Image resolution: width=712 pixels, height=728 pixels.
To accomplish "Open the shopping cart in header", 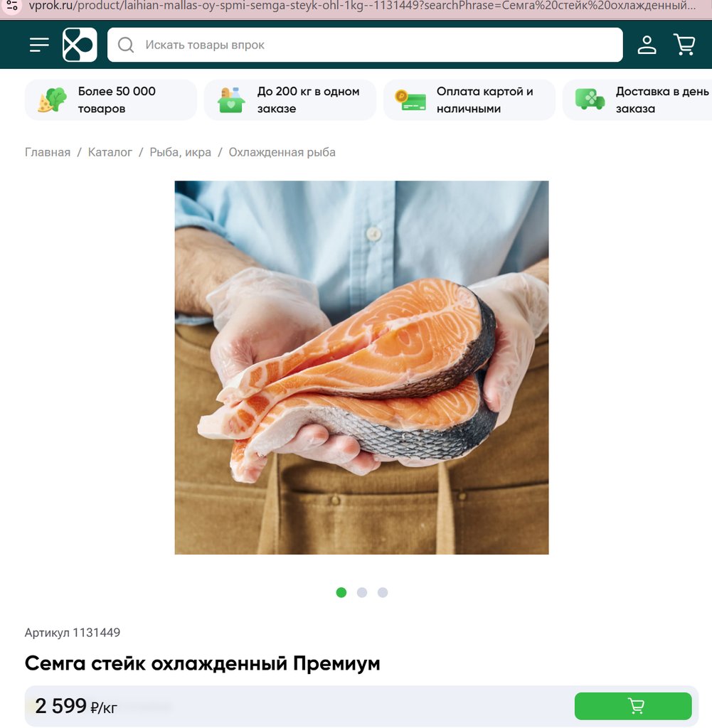I will click(684, 45).
